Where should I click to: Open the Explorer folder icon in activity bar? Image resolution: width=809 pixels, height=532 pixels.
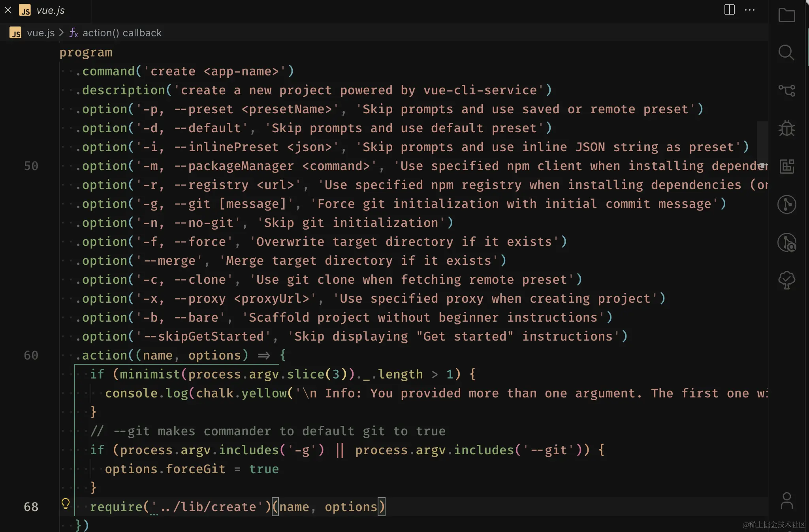786,15
